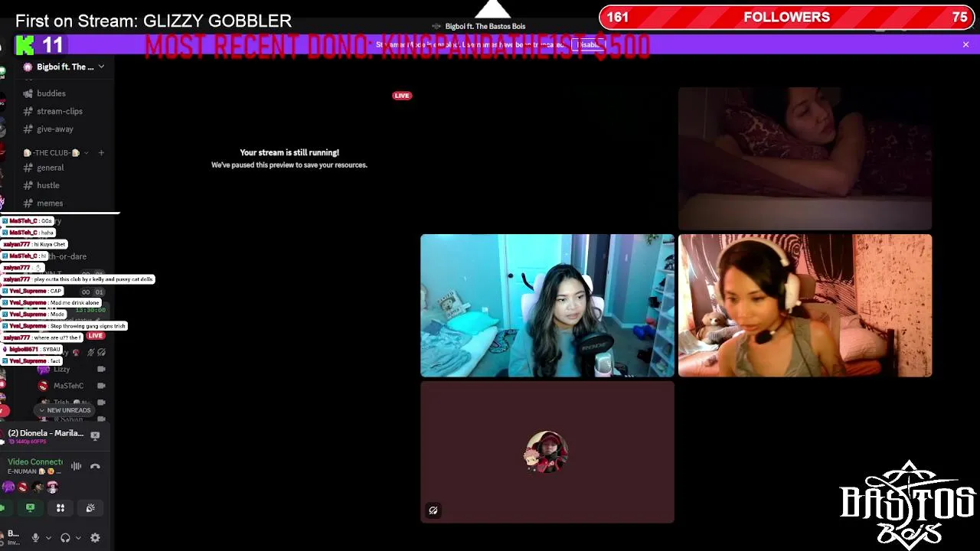Select the headset streamer camera tile
Image resolution: width=980 pixels, height=551 pixels.
tap(805, 305)
